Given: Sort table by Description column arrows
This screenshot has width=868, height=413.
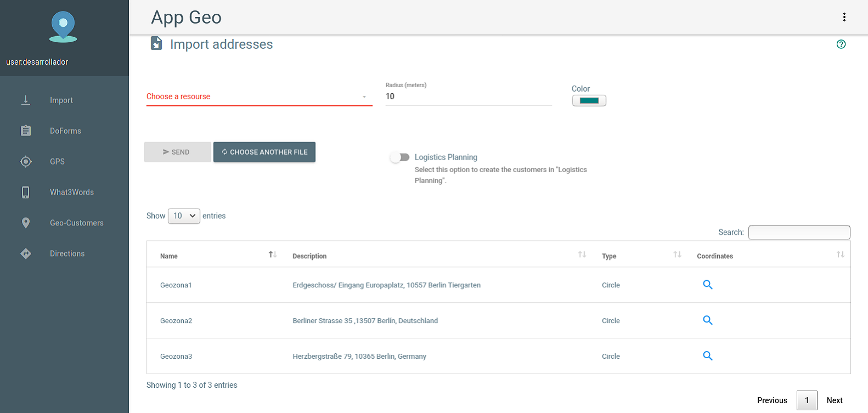Looking at the screenshot, I should (582, 254).
